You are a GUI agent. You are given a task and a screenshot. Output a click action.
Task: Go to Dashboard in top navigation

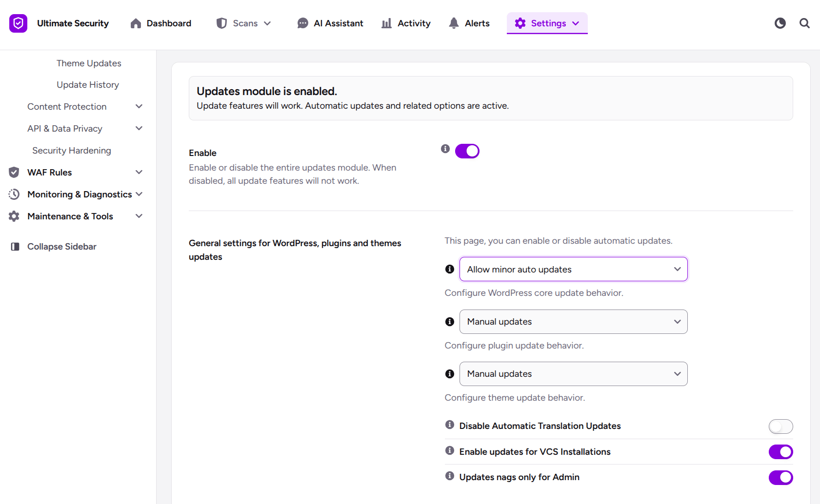click(161, 23)
